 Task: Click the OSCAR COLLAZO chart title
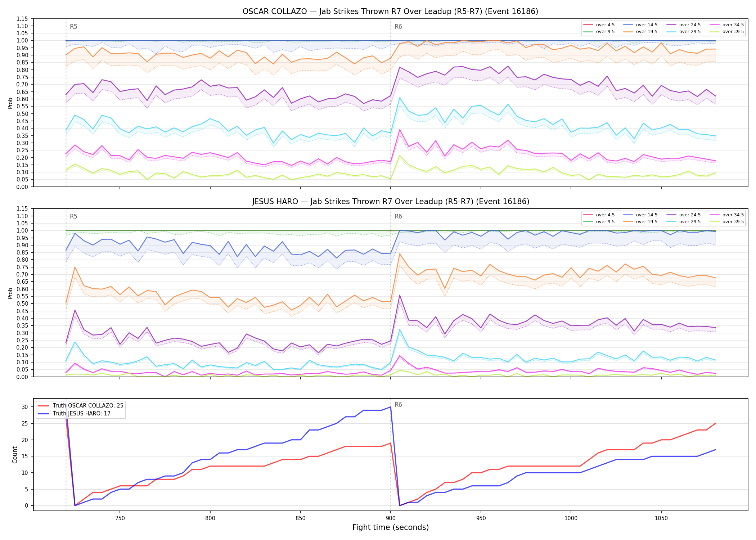click(x=390, y=12)
